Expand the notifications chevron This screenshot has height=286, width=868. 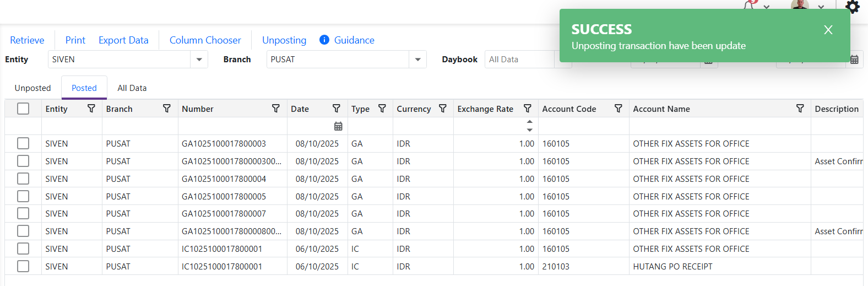pos(766,7)
